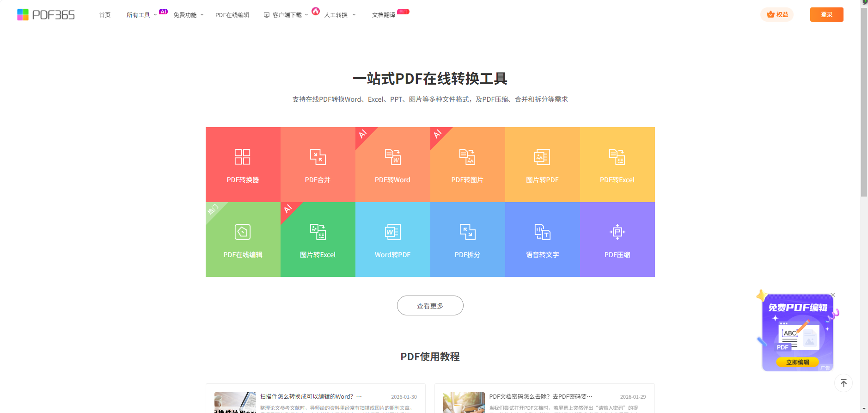This screenshot has height=413, width=868.
Task: Open the 扫描件怎么转换成可以编辑的Word article thumbnail
Action: 235,402
